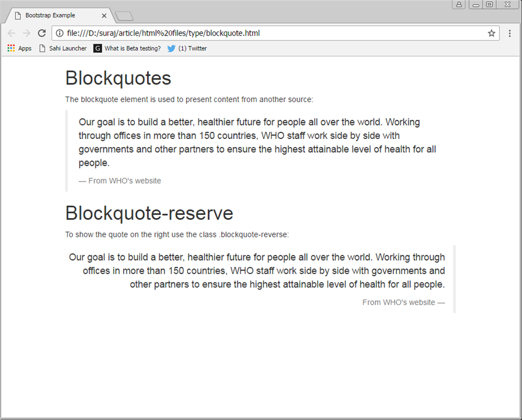Click the G icon of Beta testing bookmark

pos(97,49)
